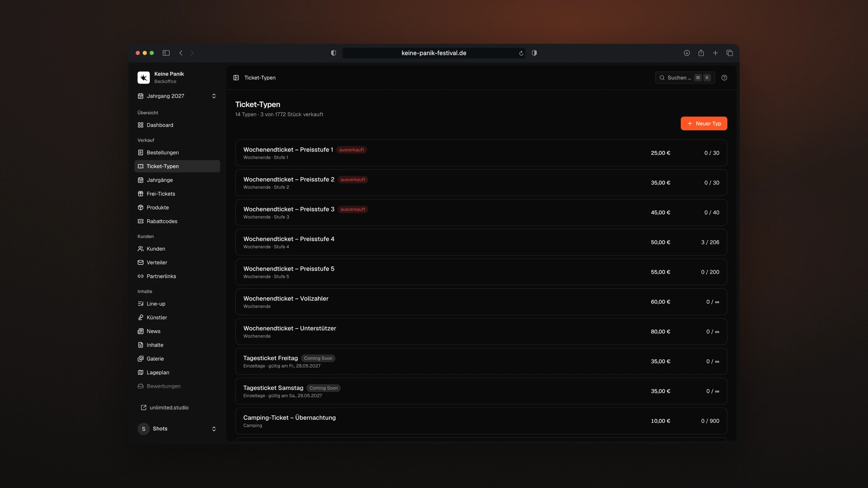Open Bewerbungen in the sidebar
The height and width of the screenshot is (488, 868).
(177, 386)
